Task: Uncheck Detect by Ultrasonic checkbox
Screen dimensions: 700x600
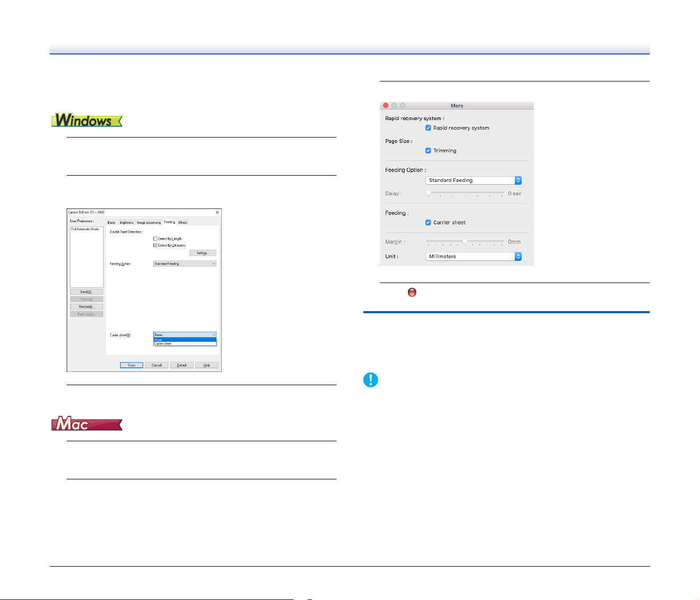Action: pyautogui.click(x=155, y=245)
